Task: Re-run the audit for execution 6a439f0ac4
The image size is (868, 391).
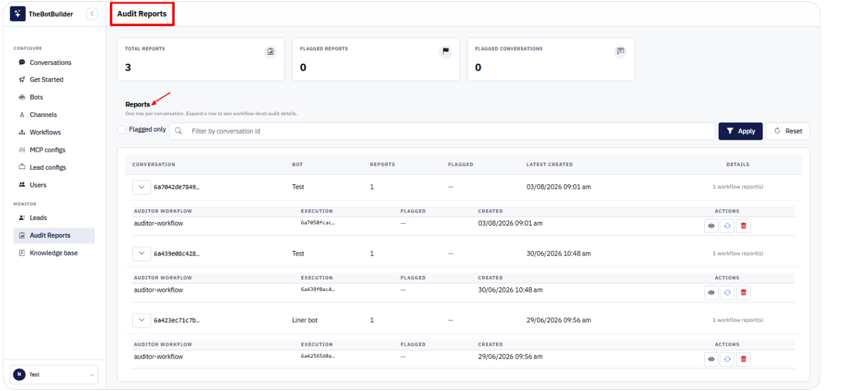Action: pos(727,292)
